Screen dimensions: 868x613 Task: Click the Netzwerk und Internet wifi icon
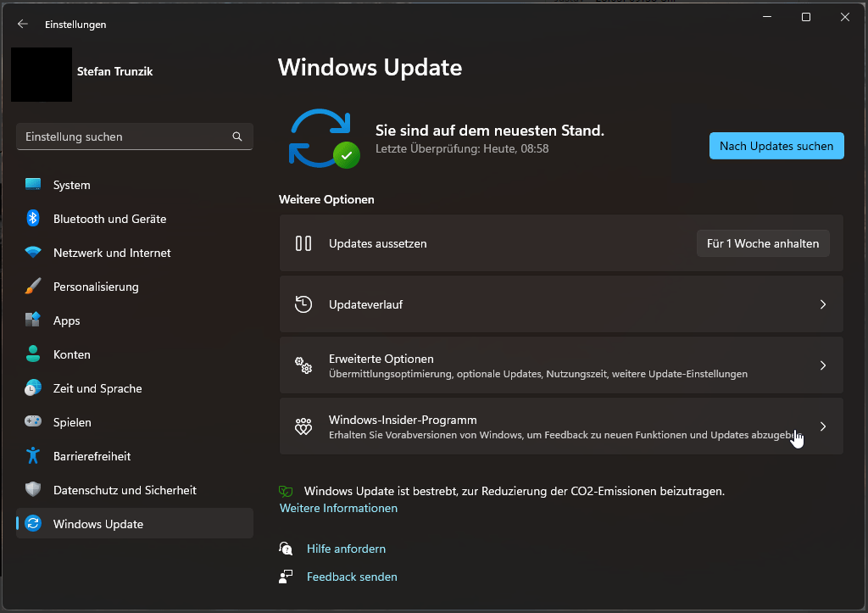pyautogui.click(x=33, y=253)
